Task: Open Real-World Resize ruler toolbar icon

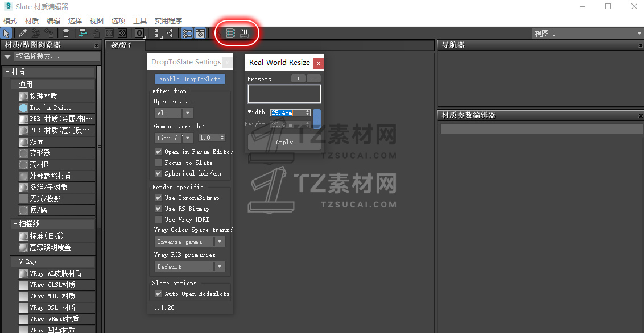Action: (245, 33)
